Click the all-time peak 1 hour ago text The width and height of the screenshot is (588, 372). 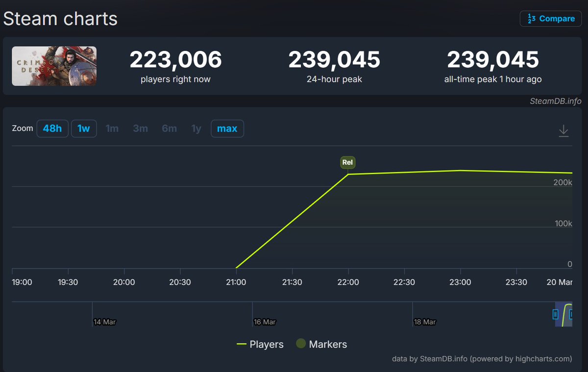coord(493,79)
